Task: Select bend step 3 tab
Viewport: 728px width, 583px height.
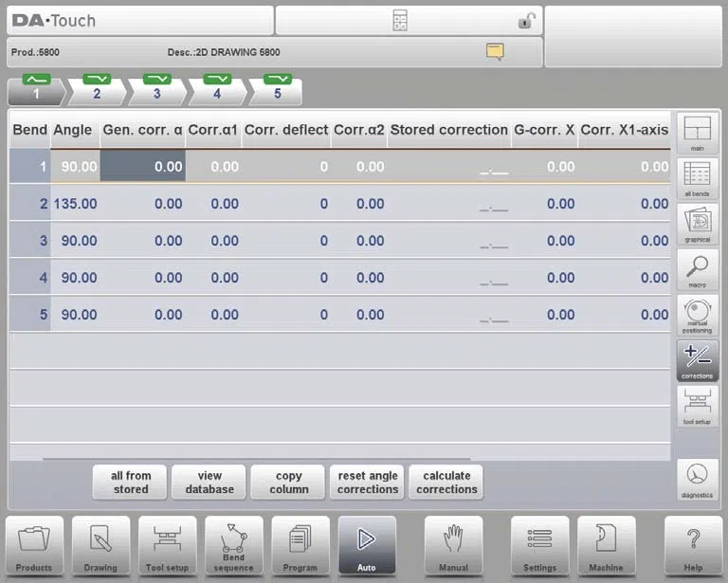Action: click(x=157, y=89)
